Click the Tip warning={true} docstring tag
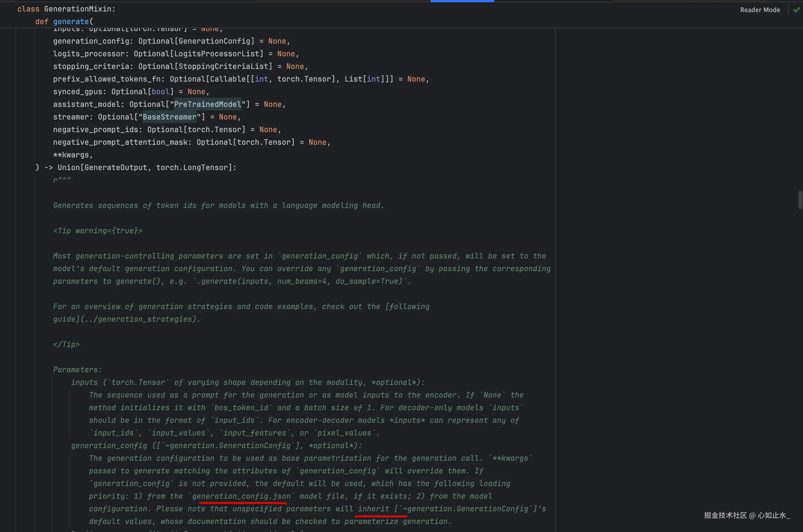This screenshot has height=532, width=803. click(x=98, y=231)
